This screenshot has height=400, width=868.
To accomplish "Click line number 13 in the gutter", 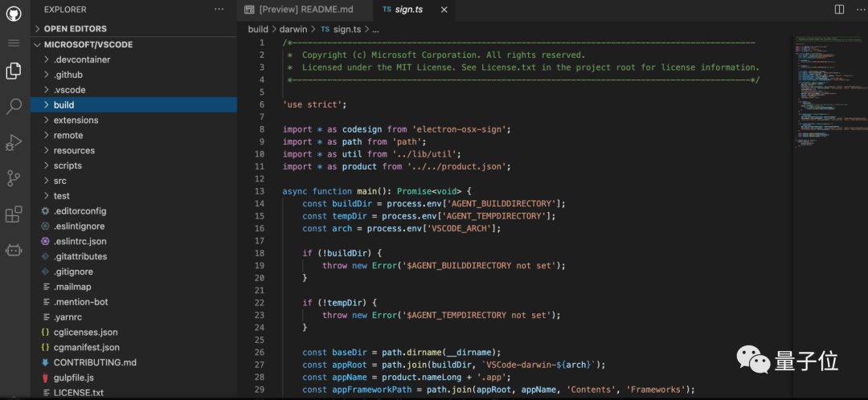I will [260, 191].
